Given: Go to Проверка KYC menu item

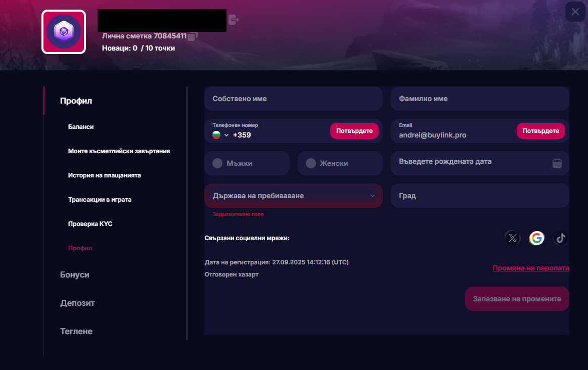Looking at the screenshot, I should (x=90, y=223).
